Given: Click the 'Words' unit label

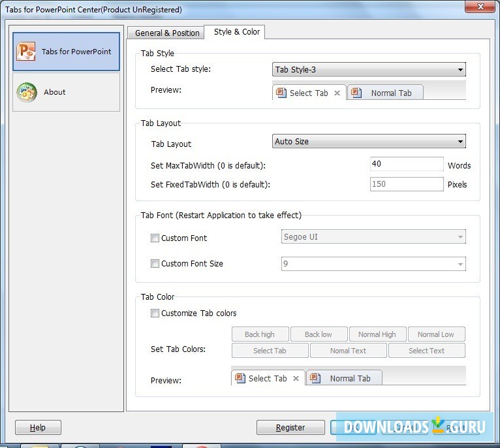Looking at the screenshot, I should point(459,166).
